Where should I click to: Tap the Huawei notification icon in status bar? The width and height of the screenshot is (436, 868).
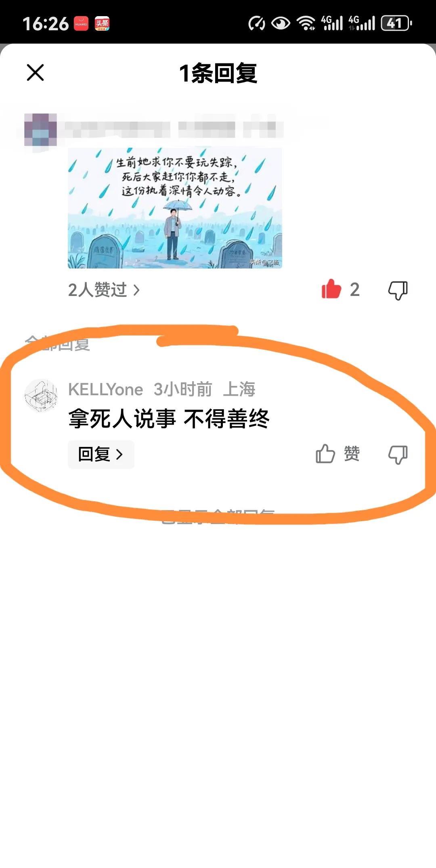pos(81,23)
